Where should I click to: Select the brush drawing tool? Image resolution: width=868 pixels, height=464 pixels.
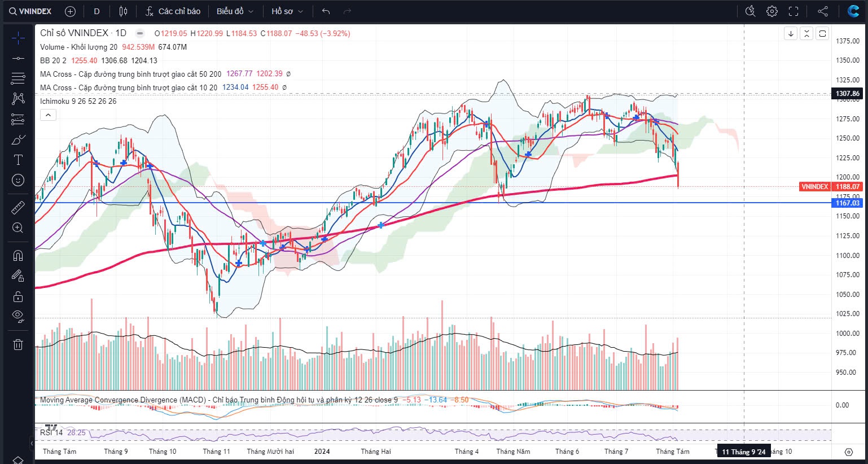pos(18,139)
